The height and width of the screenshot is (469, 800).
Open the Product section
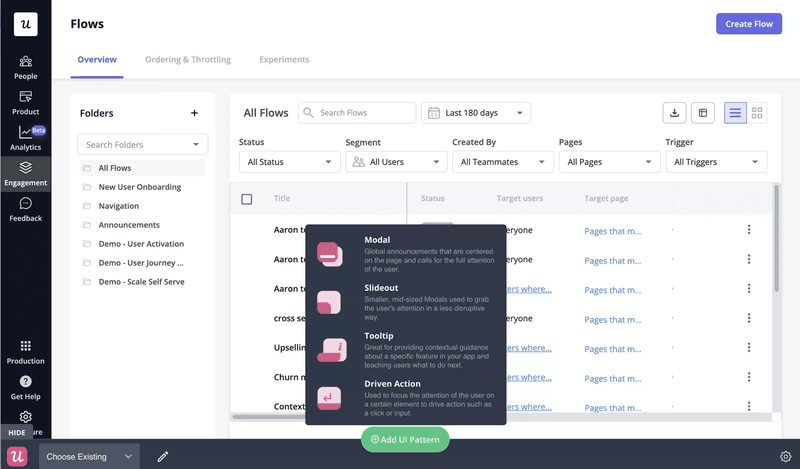(x=26, y=103)
